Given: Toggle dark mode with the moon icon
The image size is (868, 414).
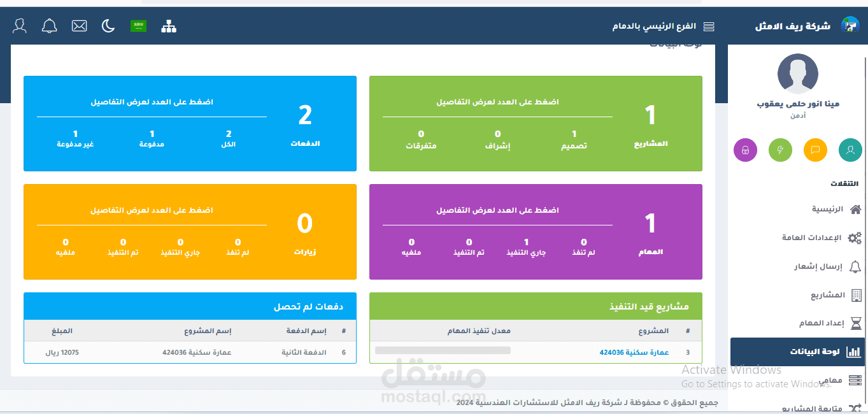Looking at the screenshot, I should click(108, 25).
